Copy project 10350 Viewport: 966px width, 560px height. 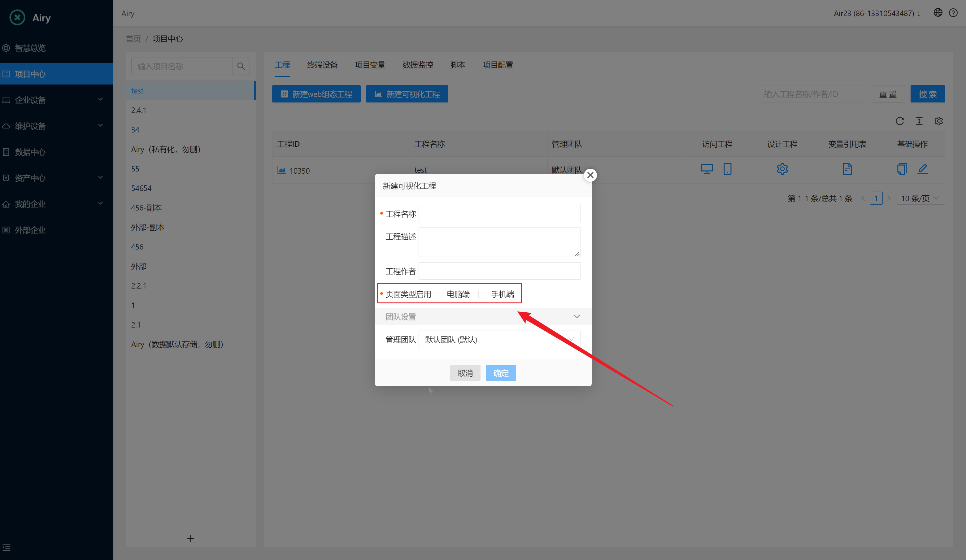pos(902,169)
